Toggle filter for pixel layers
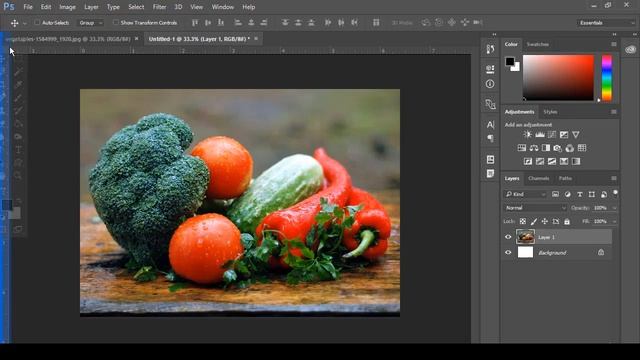 click(x=555, y=194)
